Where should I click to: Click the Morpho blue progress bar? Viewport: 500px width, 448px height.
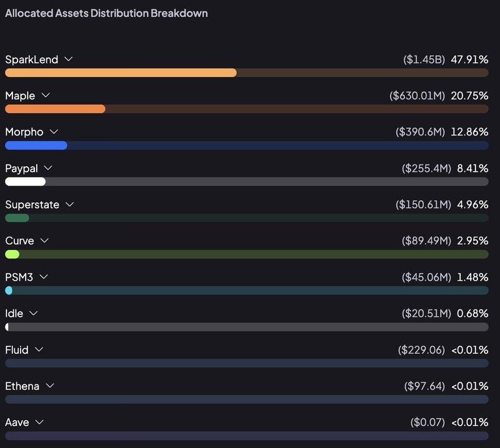36,145
